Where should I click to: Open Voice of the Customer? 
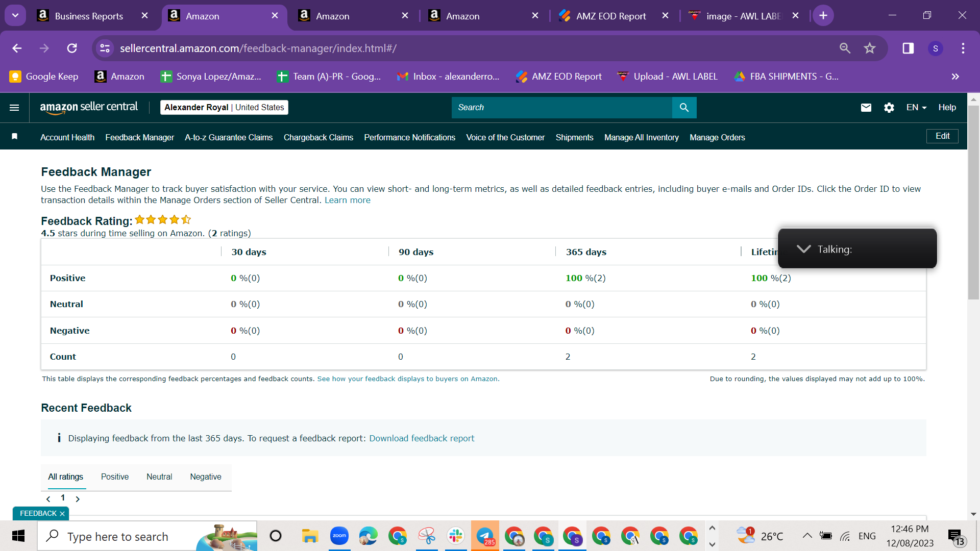(x=505, y=137)
